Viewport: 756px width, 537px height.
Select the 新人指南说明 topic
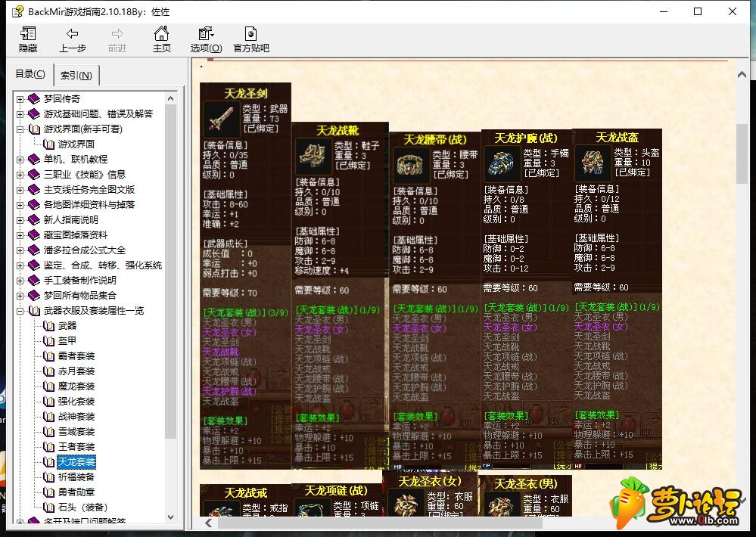70,220
